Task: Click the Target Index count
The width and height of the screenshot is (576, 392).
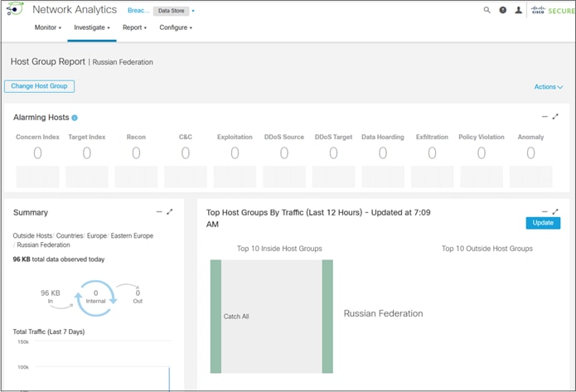Action: tap(87, 152)
